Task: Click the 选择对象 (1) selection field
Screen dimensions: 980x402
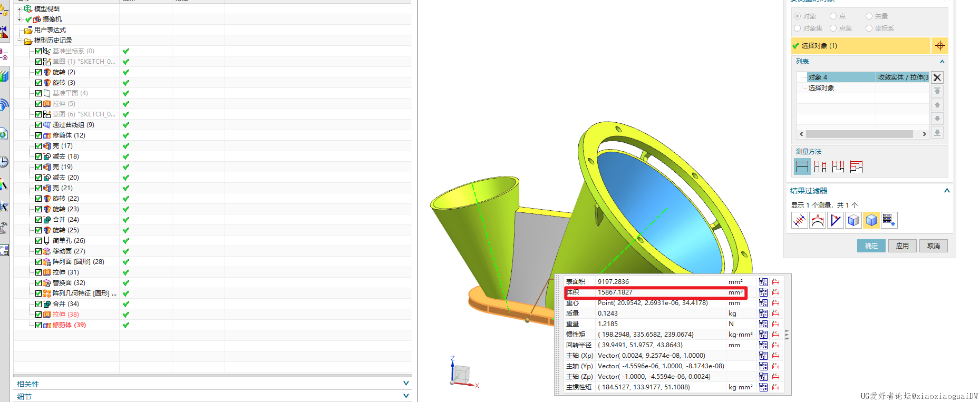Action: pos(861,46)
